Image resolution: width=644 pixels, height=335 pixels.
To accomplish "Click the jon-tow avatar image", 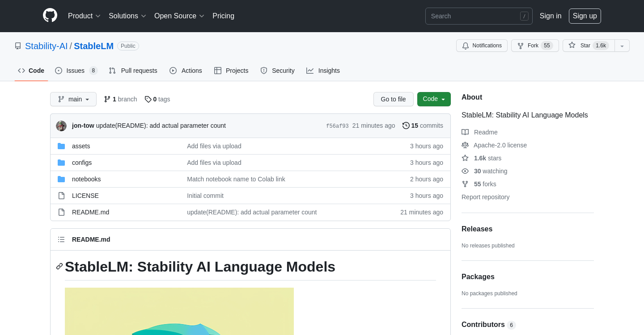I will coord(61,126).
